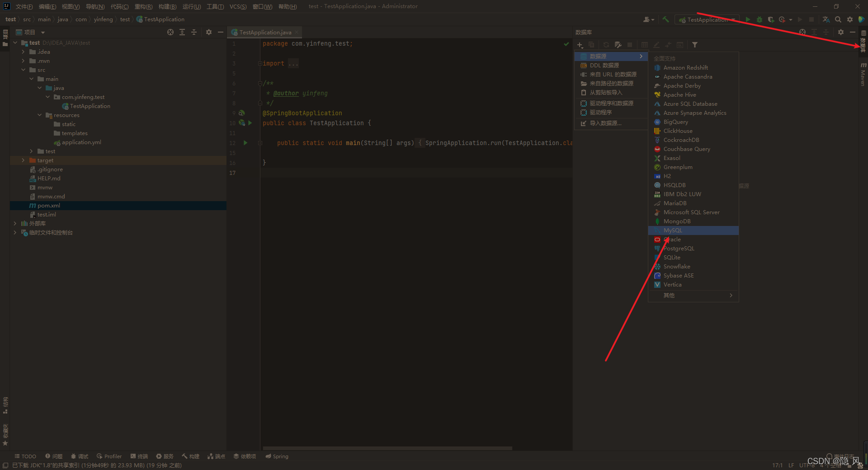Select Amazon Redshift data source
Viewport: 868px width, 470px height.
(693, 68)
